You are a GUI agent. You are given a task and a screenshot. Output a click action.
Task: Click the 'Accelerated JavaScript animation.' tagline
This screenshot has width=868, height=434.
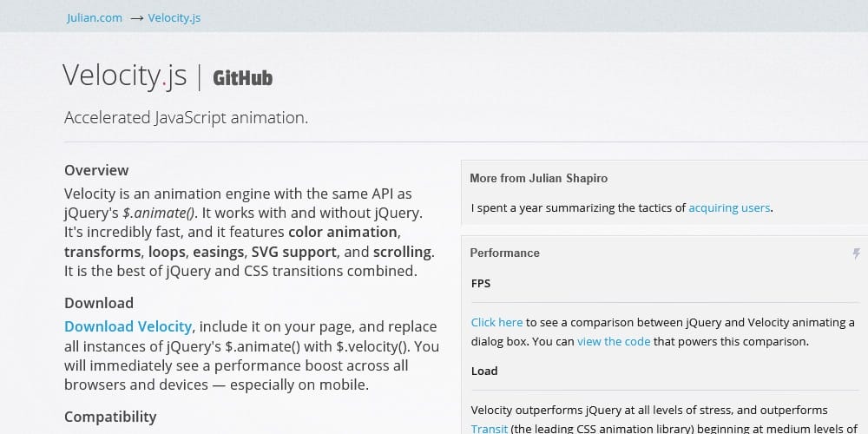click(186, 118)
